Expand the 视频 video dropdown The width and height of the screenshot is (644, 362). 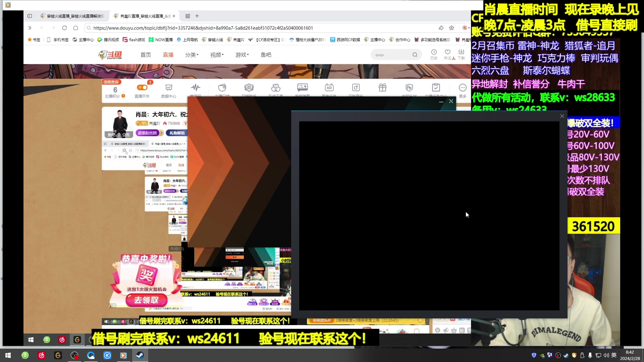tap(217, 55)
